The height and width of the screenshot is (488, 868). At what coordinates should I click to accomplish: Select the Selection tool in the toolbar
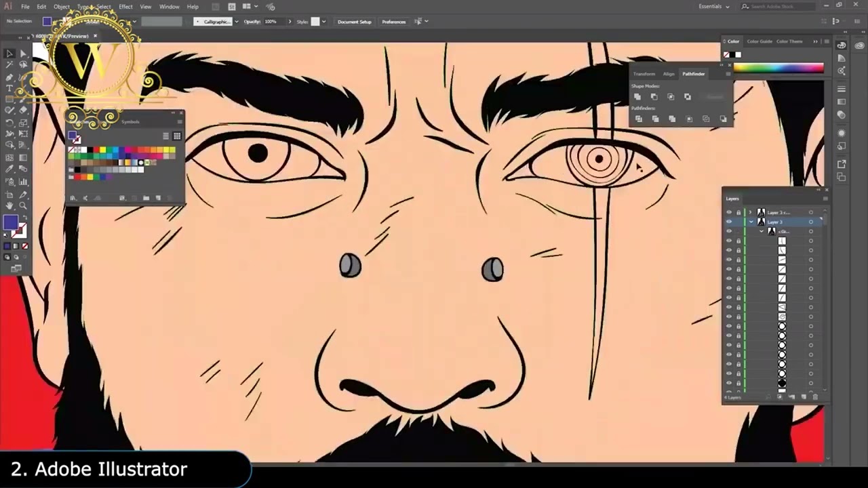tap(9, 54)
